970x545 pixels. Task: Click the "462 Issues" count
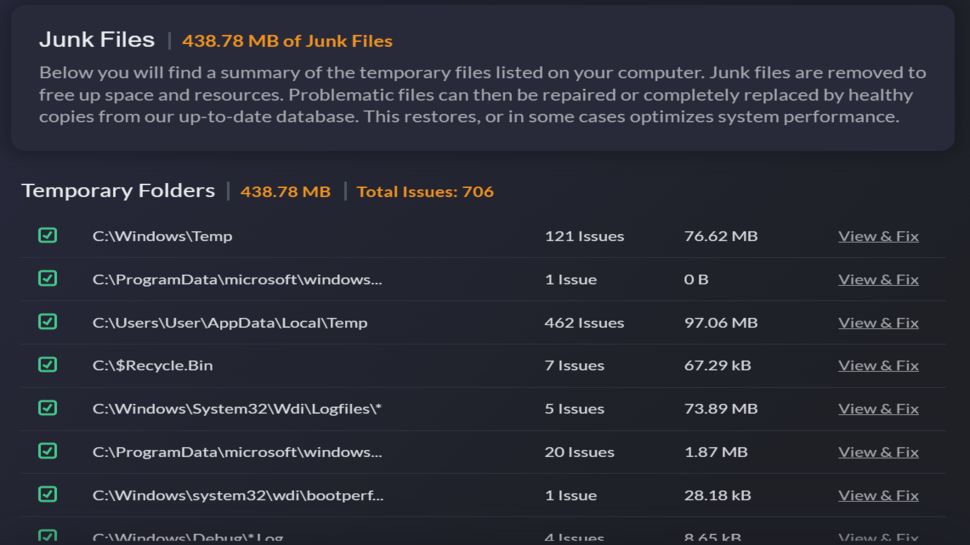pos(584,323)
